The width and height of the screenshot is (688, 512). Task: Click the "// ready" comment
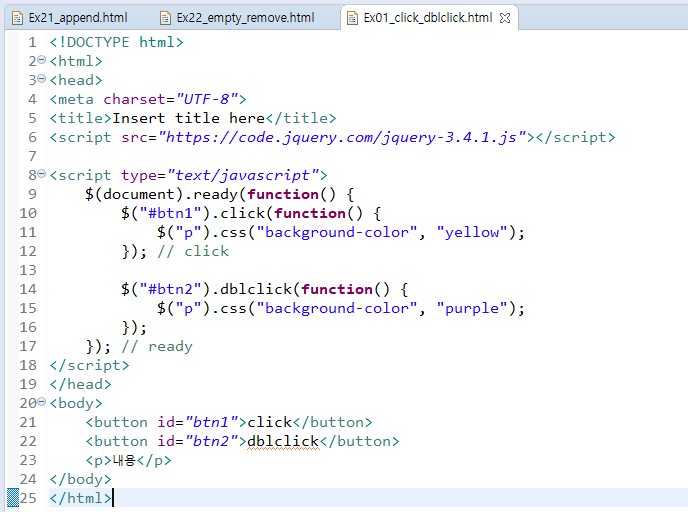coord(157,347)
